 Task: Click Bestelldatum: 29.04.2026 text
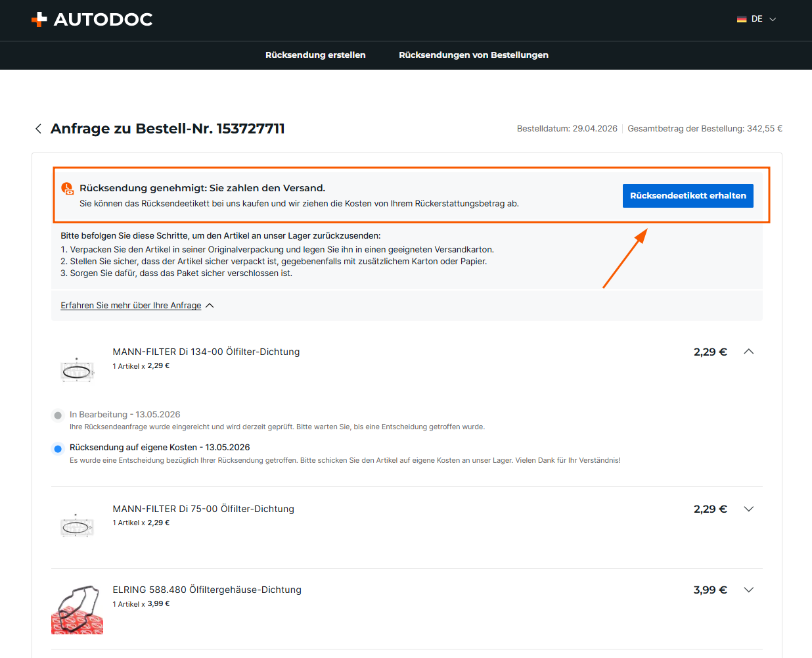point(567,129)
